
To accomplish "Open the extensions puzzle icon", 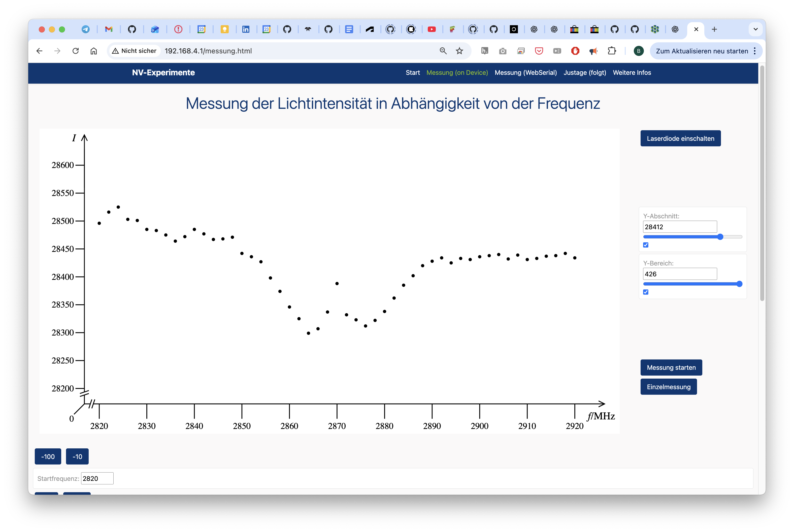I will pos(611,51).
